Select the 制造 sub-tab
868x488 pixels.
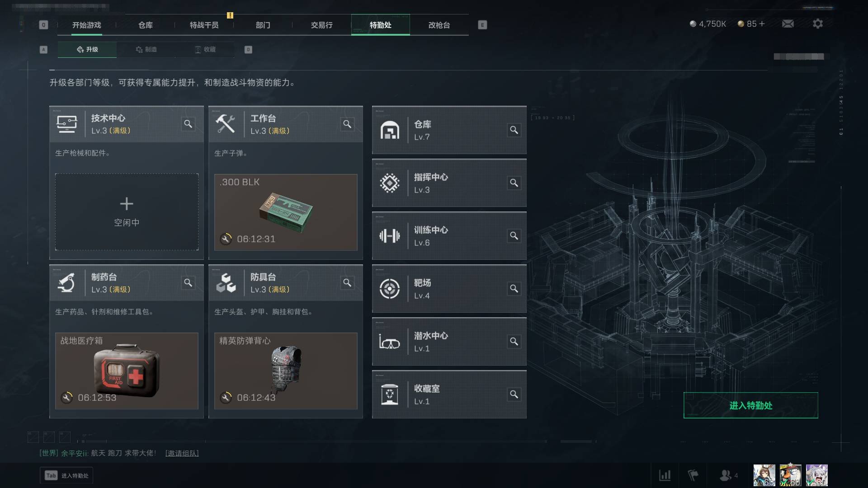point(146,49)
